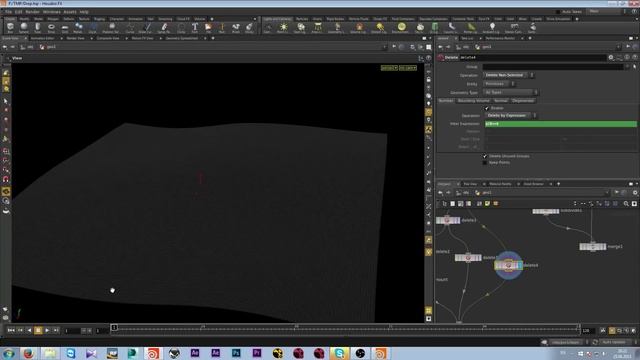
Task: Add a Volume Light from shelf
Action: 359,28
